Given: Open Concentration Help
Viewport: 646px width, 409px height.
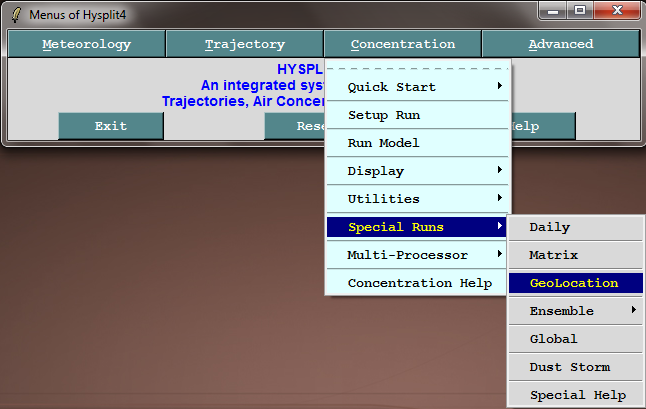Looking at the screenshot, I should click(x=417, y=283).
